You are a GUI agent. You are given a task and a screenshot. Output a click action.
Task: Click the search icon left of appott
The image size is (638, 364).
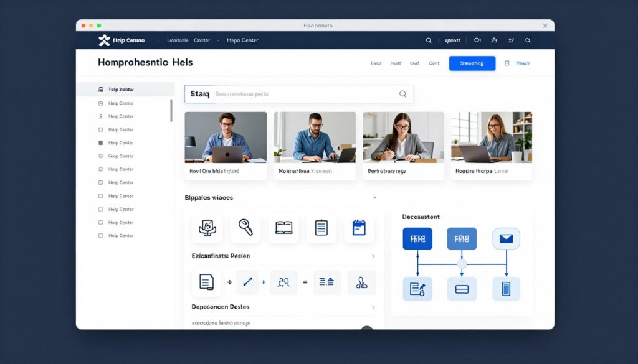coord(429,40)
